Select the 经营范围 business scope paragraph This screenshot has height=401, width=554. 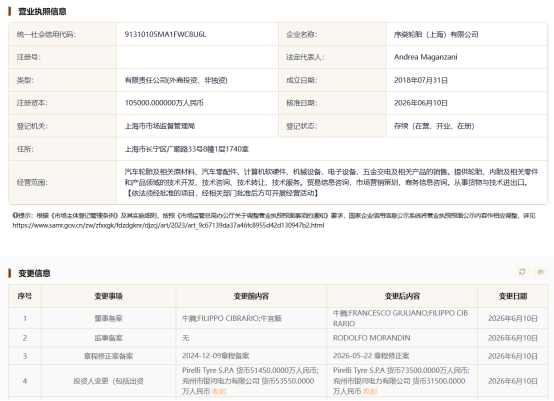tap(331, 182)
